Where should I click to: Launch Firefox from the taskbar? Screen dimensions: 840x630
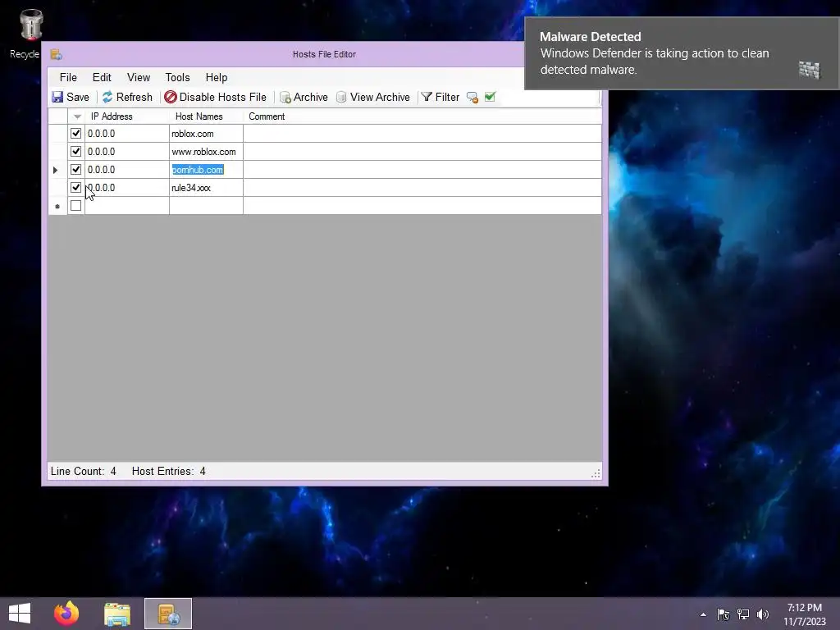coord(66,614)
